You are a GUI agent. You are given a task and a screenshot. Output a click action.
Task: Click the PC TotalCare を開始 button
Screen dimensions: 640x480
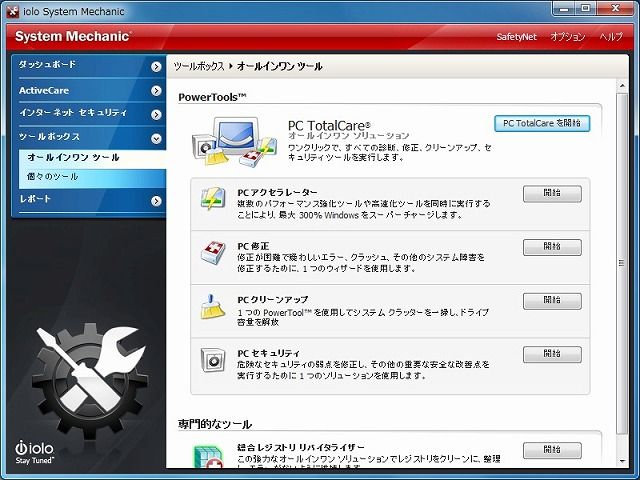[542, 123]
